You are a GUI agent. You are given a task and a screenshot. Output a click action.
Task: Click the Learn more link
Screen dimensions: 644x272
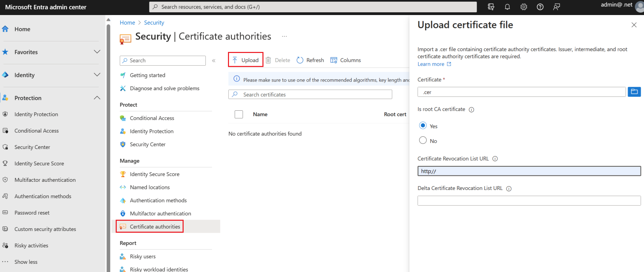pos(434,64)
